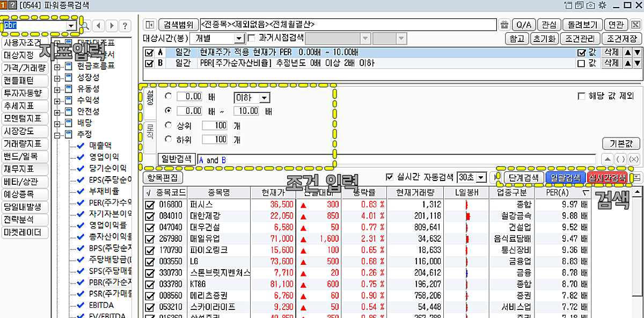Clear expression with the (×) button
This screenshot has height=318, width=644.
point(634,160)
